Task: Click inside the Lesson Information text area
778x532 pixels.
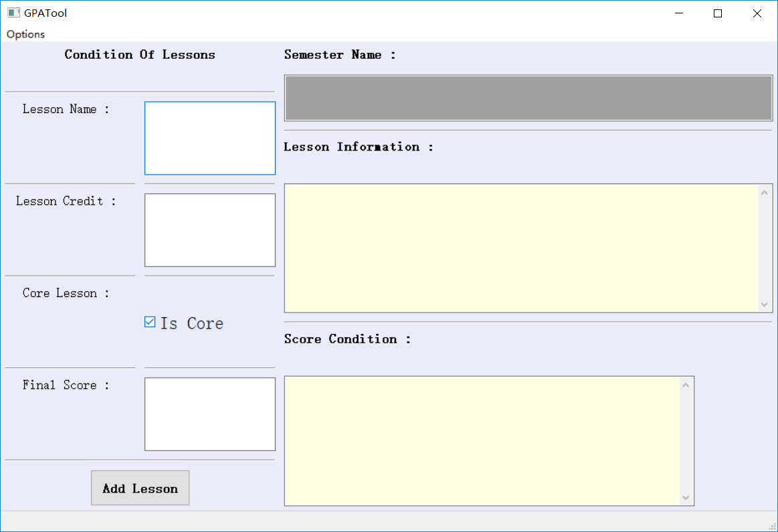Action: [521, 248]
